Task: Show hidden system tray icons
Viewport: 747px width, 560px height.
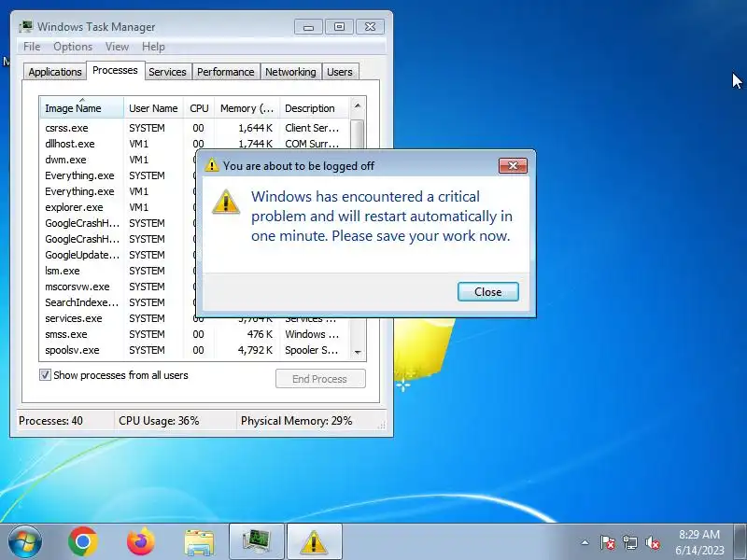Action: coord(585,542)
